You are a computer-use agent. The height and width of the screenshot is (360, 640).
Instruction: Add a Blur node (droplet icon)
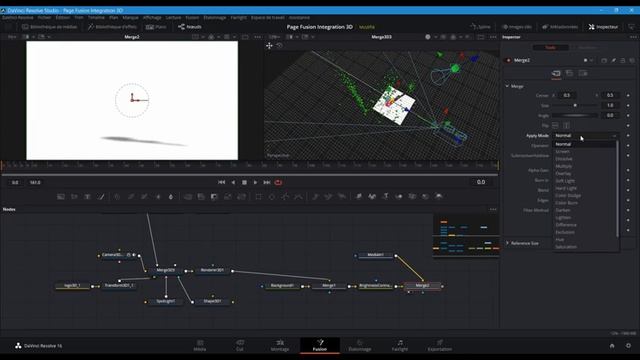pos(171,197)
